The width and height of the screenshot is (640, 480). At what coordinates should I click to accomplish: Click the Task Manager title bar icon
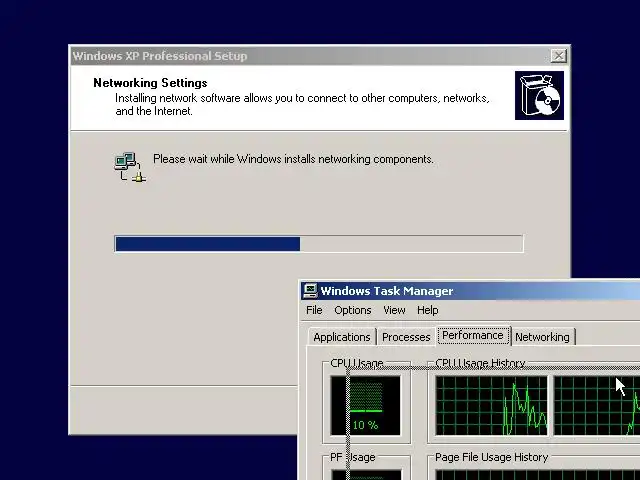click(x=310, y=291)
